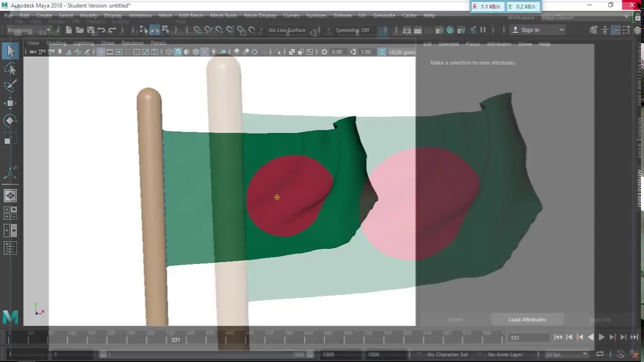
Task: Open the viewport Shading menu
Action: (x=56, y=43)
